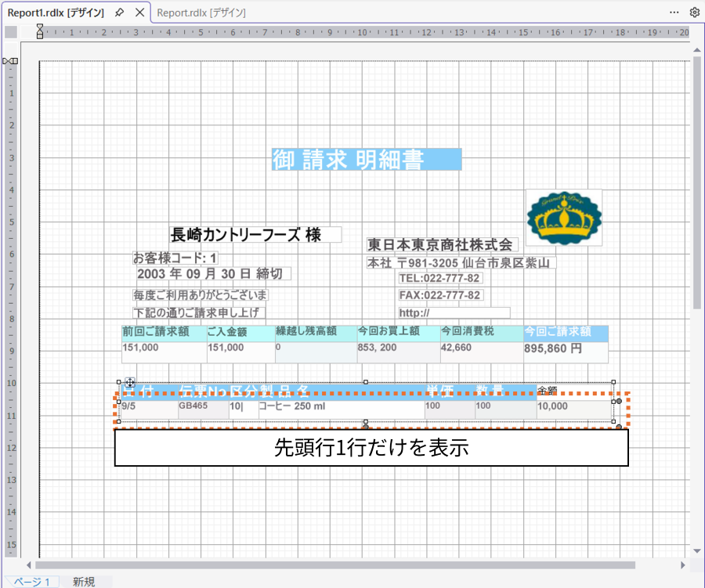Click the move handle above the selected table

(131, 382)
